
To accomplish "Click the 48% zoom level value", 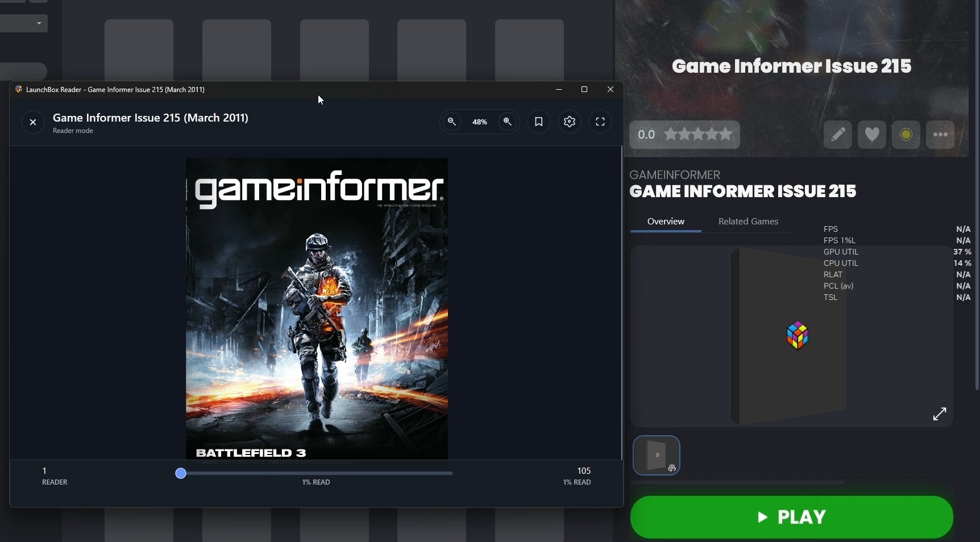I will coord(480,122).
